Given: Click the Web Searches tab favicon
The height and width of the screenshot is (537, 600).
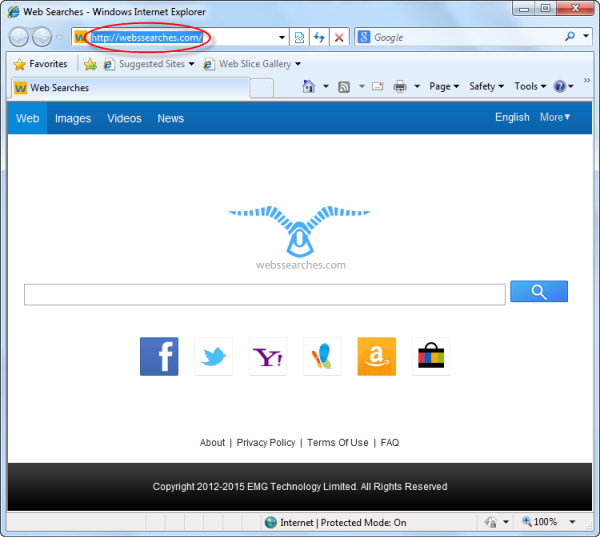Looking at the screenshot, I should click(x=20, y=88).
